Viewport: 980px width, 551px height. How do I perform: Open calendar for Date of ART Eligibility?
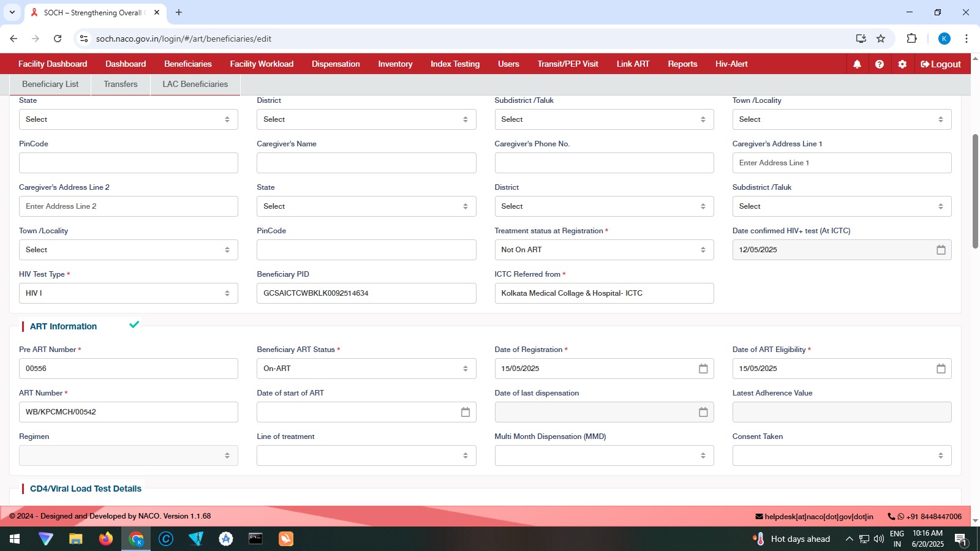(x=941, y=369)
